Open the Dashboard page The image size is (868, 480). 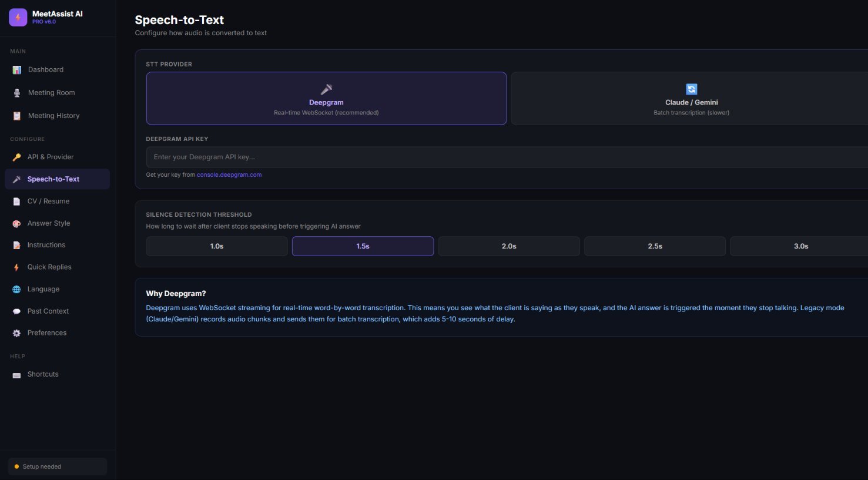[x=58, y=70]
